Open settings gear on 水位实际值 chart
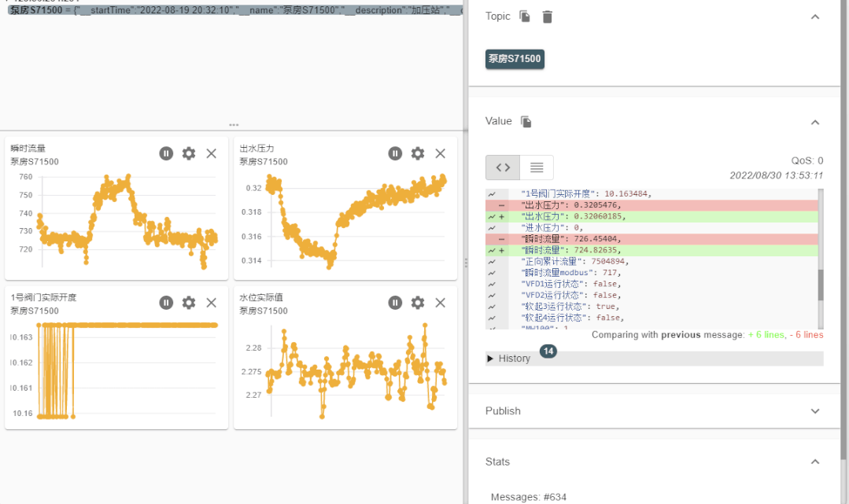The width and height of the screenshot is (849, 504). click(418, 303)
